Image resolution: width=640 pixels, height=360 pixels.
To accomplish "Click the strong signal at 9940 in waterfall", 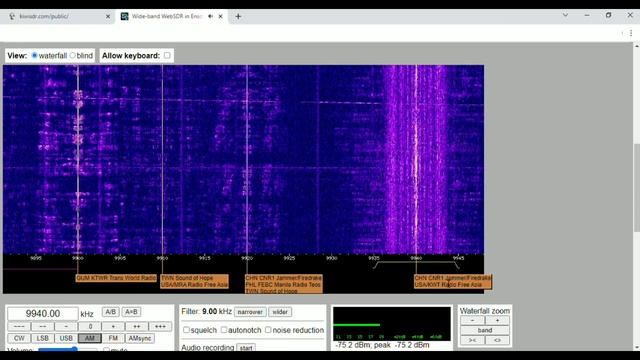I will [416, 159].
